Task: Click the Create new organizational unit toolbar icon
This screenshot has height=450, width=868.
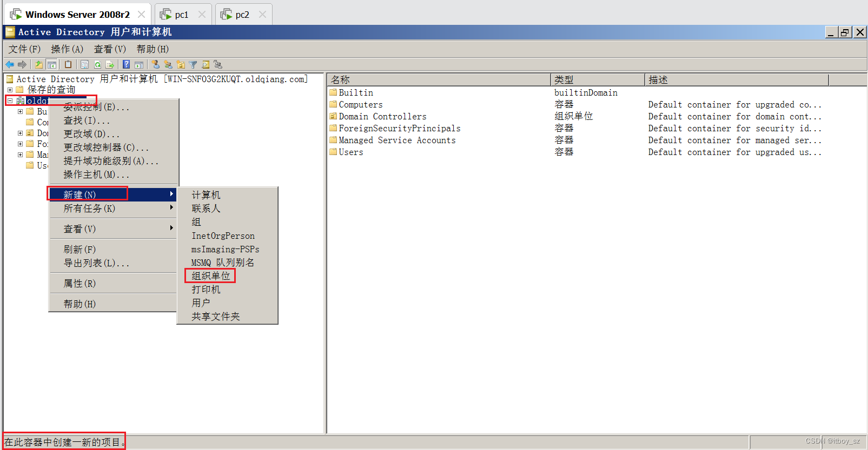Action: point(181,65)
